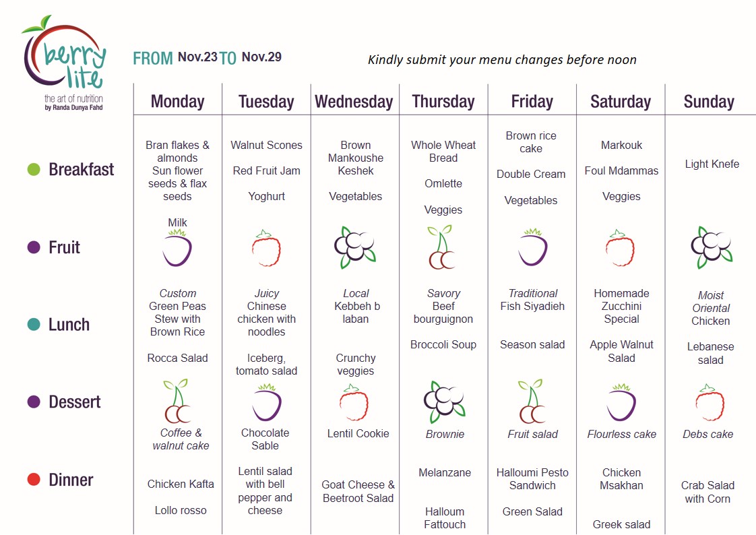This screenshot has height=535, width=756.
Task: Click Sunday's strawberry dessert icon
Action: point(710,402)
